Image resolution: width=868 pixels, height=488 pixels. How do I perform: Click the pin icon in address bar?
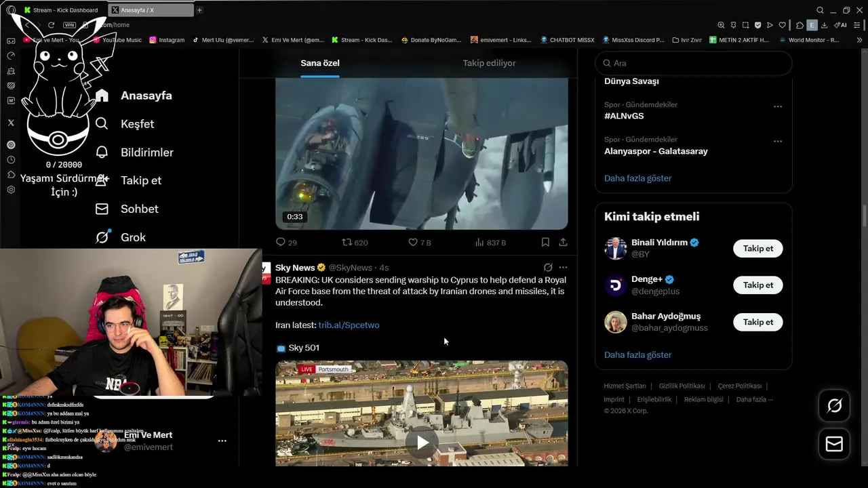pyautogui.click(x=733, y=25)
